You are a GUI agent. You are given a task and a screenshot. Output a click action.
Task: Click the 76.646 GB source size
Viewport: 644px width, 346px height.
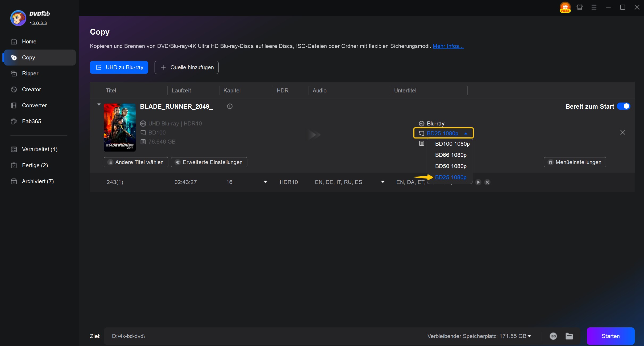(162, 142)
